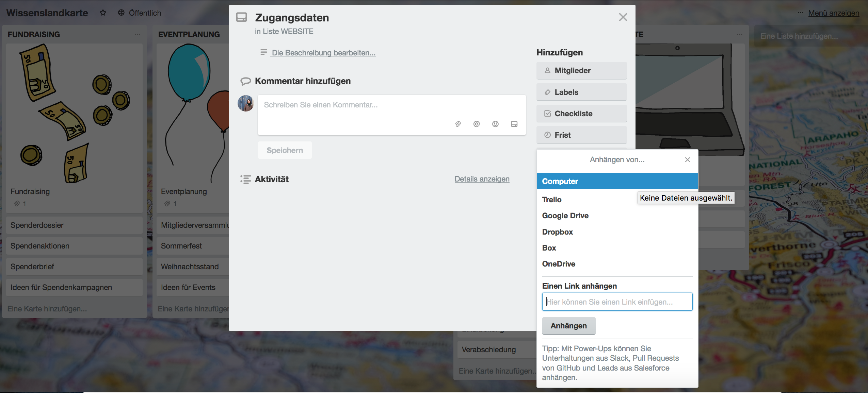Click the description lines icon
The height and width of the screenshot is (393, 868).
click(263, 52)
